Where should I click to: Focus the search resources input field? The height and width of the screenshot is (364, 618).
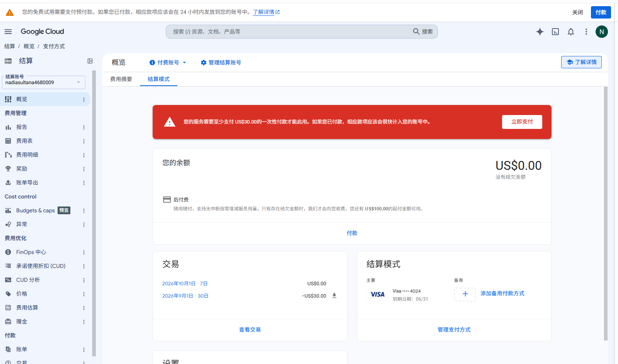[x=290, y=32]
